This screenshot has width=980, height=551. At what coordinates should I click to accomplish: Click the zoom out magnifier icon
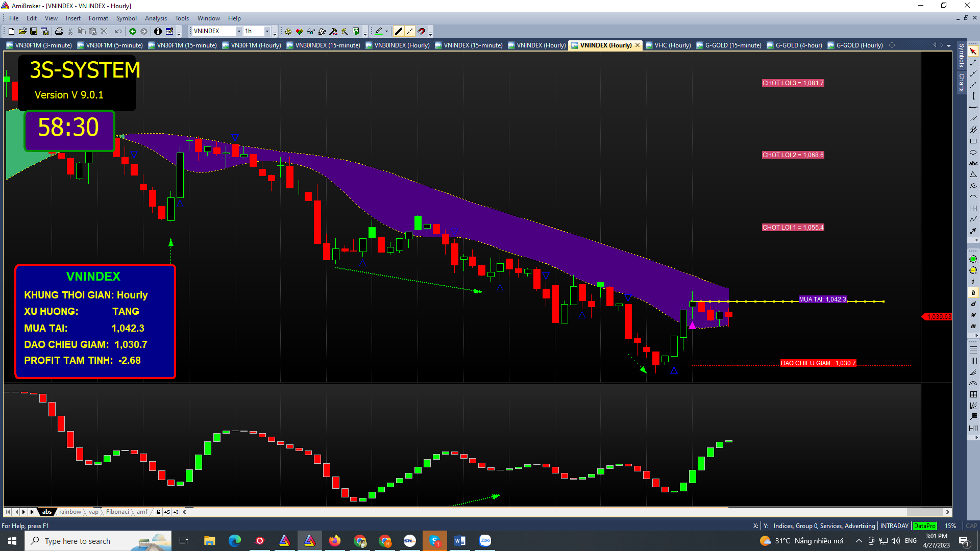pos(973,270)
